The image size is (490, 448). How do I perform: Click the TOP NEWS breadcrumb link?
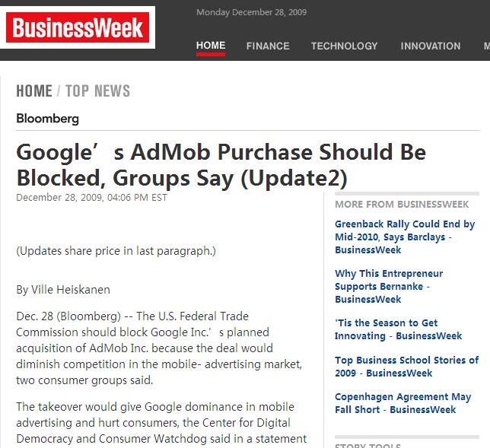point(98,91)
